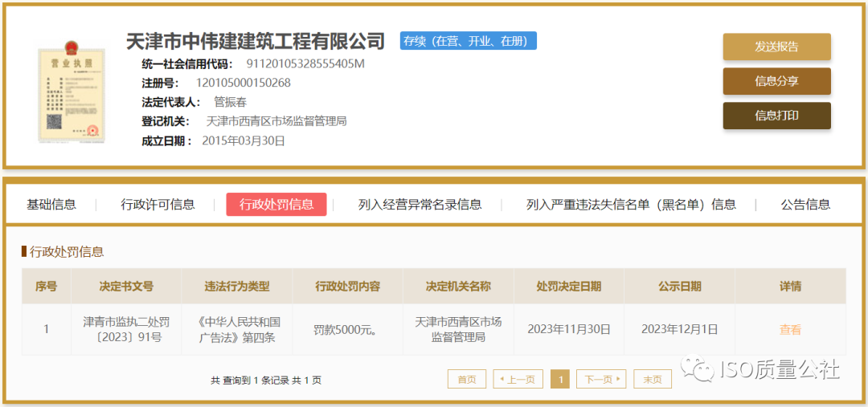Image resolution: width=868 pixels, height=407 pixels.
Task: Click the 发送报告 button
Action: pyautogui.click(x=776, y=47)
